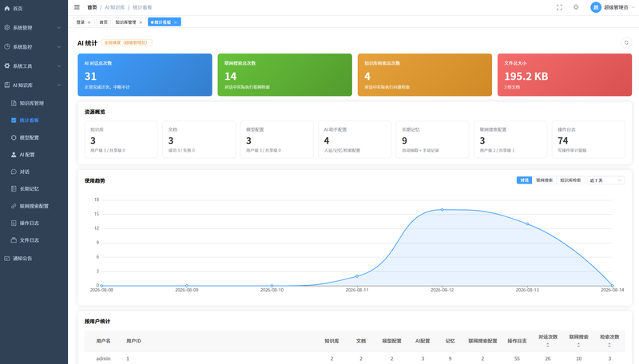The width and height of the screenshot is (639, 364).
Task: Click 首页 in the breadcrumb
Action: [92, 7]
